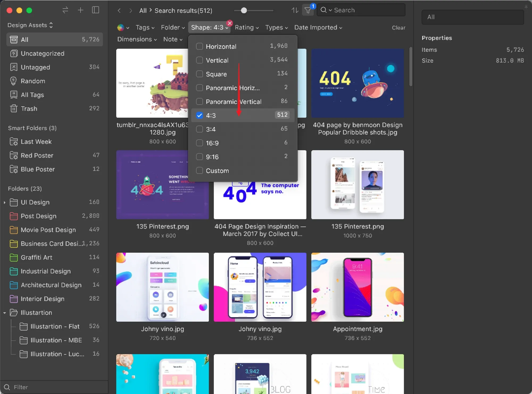The height and width of the screenshot is (394, 532).
Task: Expand the UI Design folder arrow
Action: pos(5,202)
